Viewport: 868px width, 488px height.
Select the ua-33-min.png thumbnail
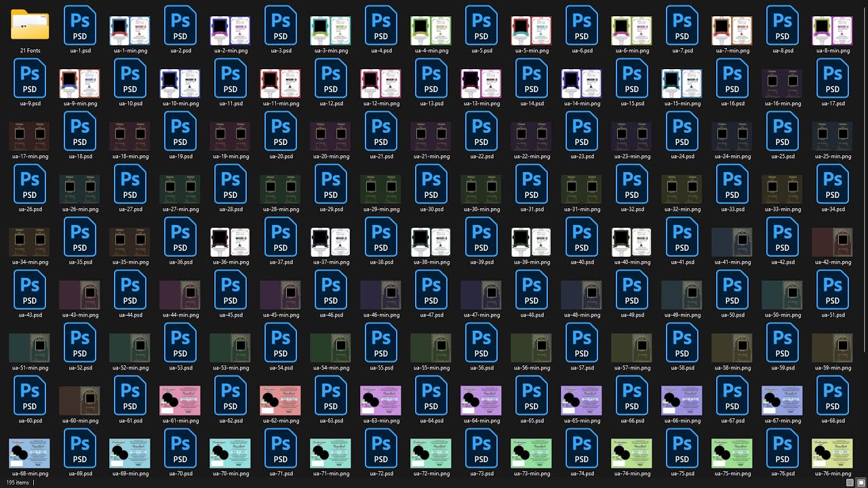tap(783, 190)
